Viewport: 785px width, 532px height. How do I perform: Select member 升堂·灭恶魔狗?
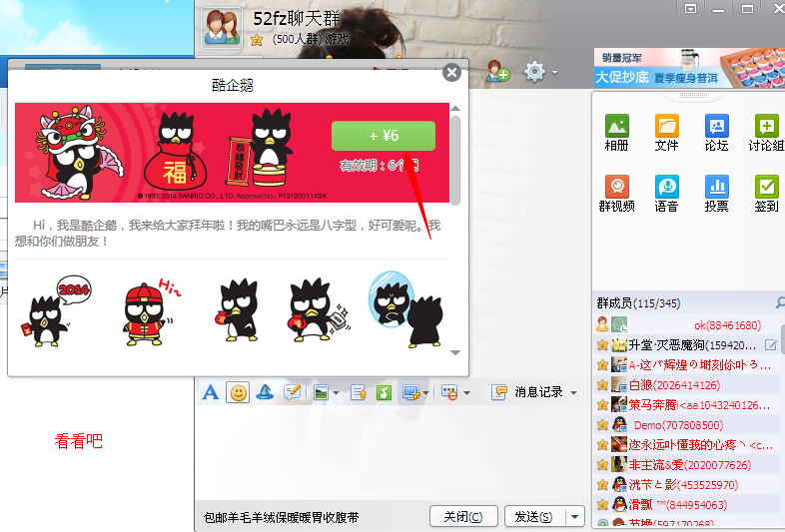click(686, 344)
